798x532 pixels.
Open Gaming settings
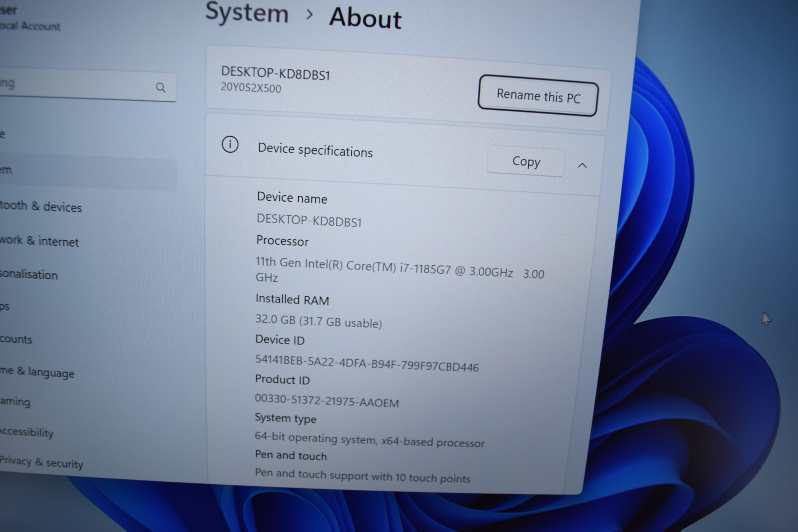click(15, 402)
